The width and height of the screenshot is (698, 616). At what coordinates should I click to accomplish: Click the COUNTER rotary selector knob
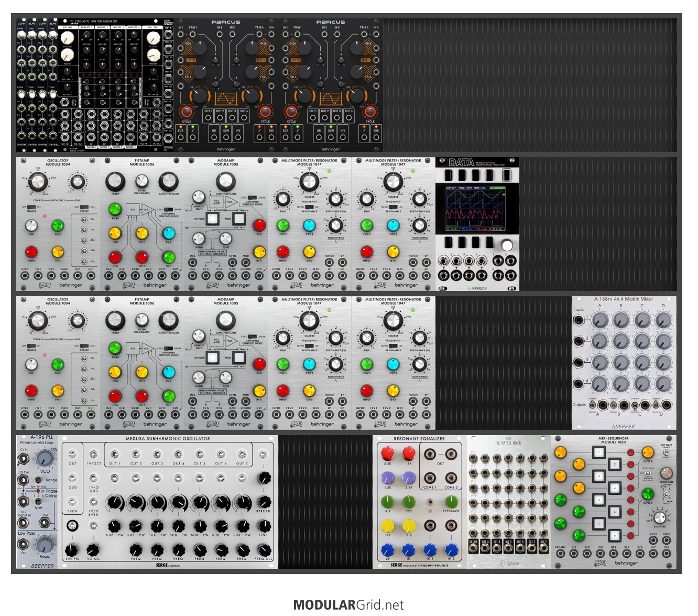[x=659, y=517]
